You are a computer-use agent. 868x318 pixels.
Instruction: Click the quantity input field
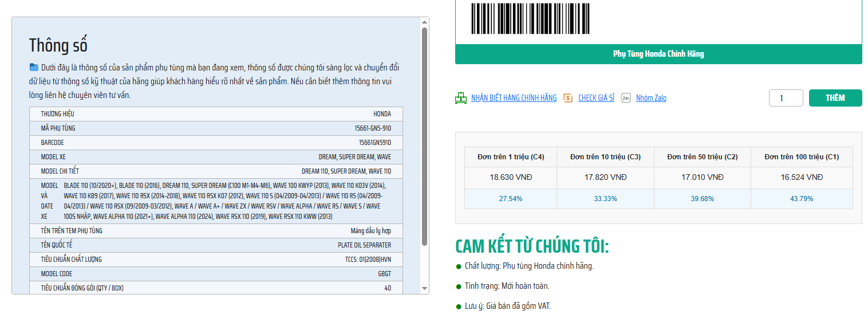786,99
